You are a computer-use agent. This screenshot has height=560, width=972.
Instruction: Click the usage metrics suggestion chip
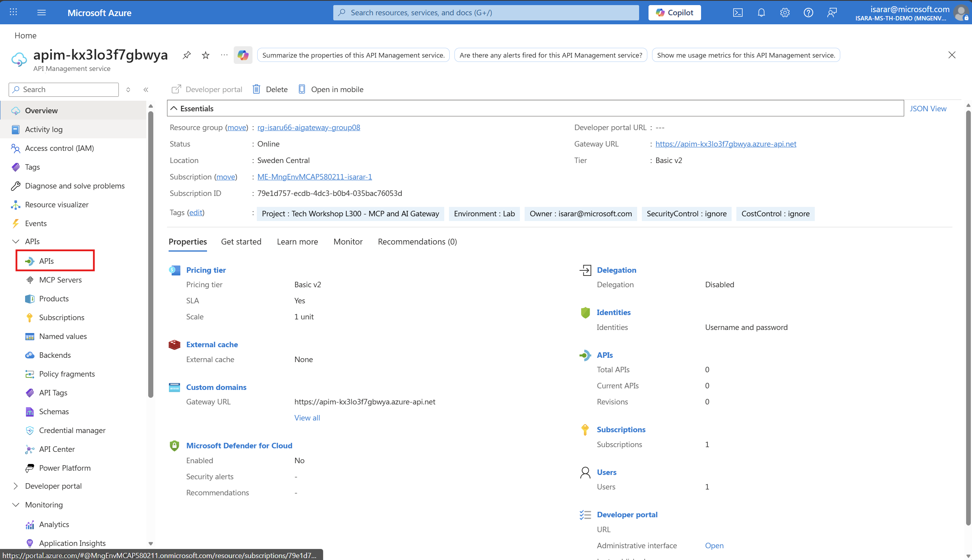pyautogui.click(x=746, y=55)
